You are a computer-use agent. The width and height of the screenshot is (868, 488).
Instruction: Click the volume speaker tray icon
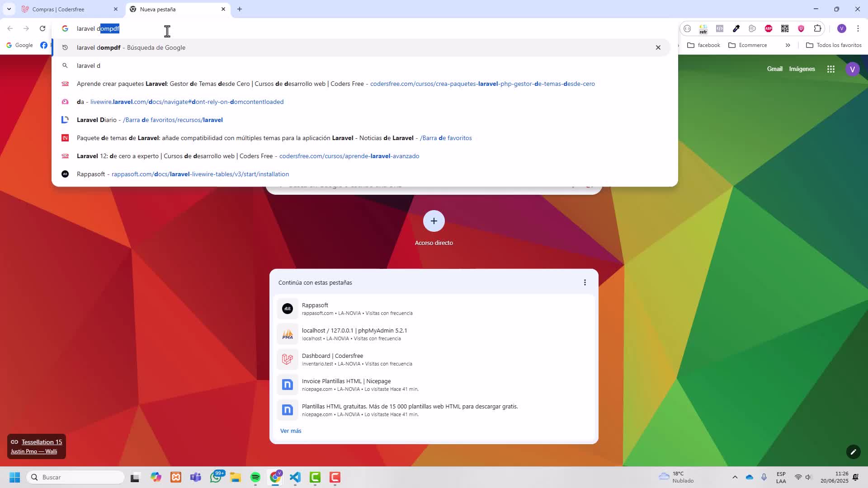point(808,477)
